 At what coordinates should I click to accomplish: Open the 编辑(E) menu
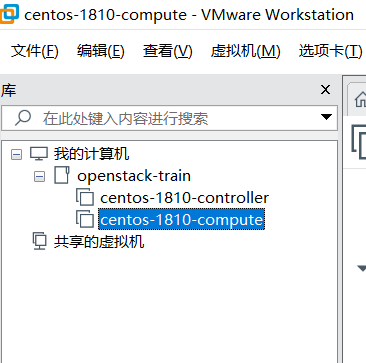100,51
